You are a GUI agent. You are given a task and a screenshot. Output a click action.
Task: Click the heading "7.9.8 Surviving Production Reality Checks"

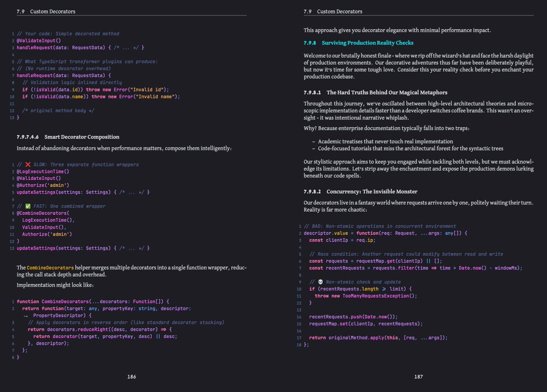tap(358, 43)
